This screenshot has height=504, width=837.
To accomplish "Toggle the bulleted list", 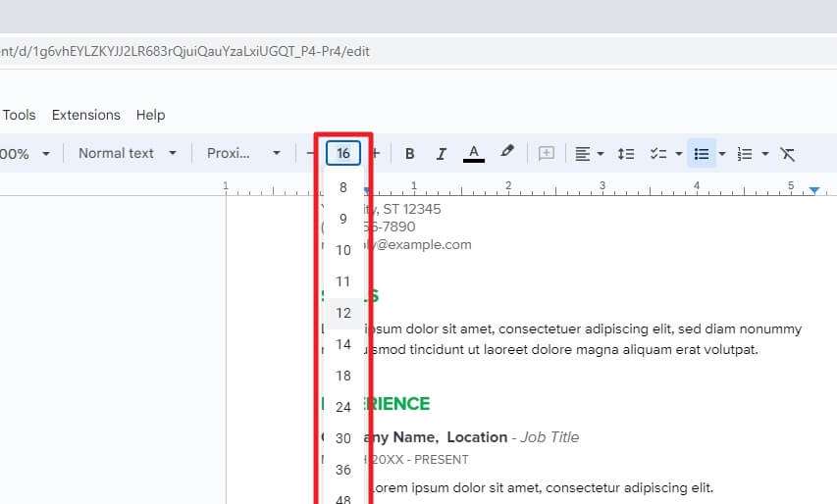I will [x=702, y=154].
